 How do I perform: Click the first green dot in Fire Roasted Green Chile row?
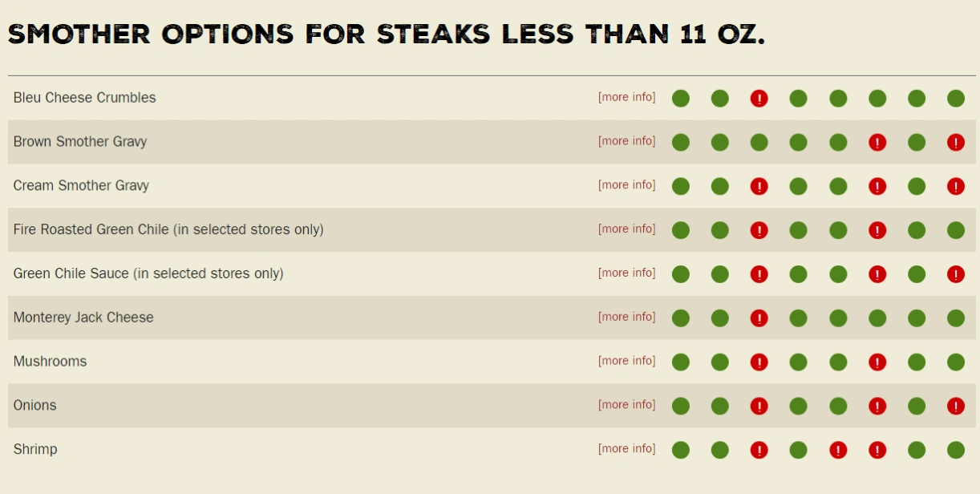(680, 231)
